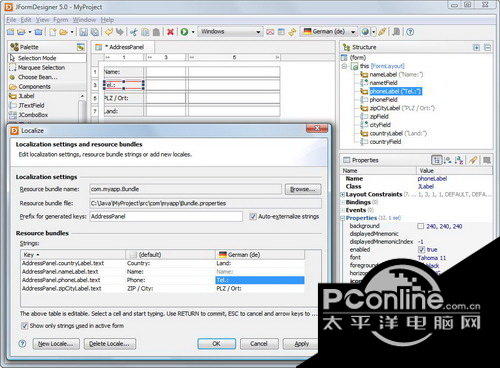Open the German (de) locale dropdown
Image resolution: width=500 pixels, height=368 pixels.
pyautogui.click(x=329, y=32)
